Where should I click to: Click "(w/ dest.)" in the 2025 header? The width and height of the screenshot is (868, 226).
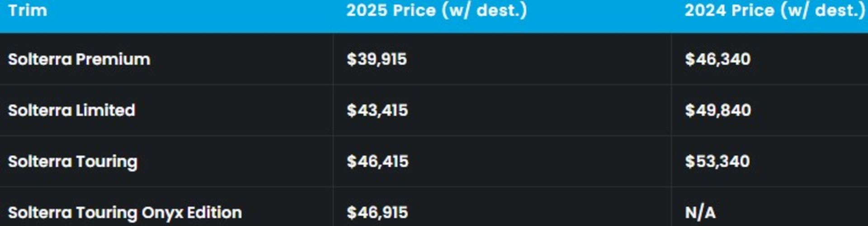point(484,11)
